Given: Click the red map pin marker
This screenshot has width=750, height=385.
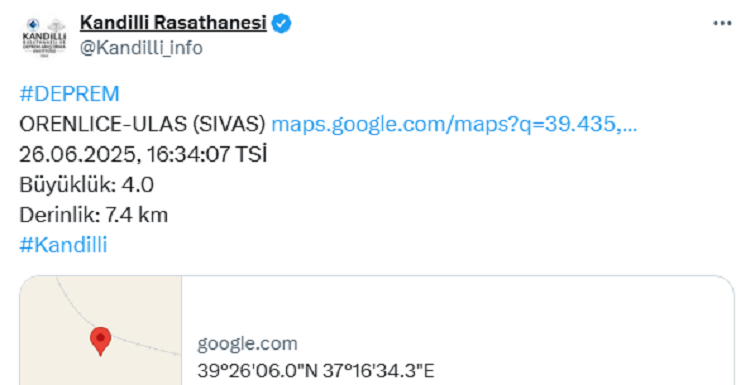Looking at the screenshot, I should [x=100, y=341].
